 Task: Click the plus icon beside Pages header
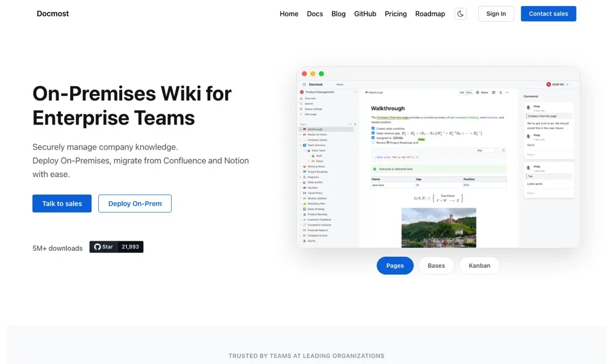point(355,125)
